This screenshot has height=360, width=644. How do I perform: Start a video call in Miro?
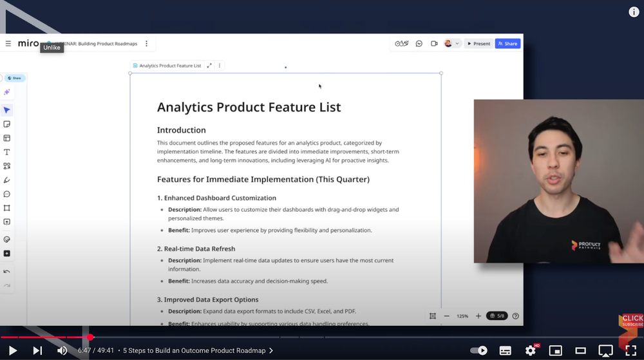click(x=434, y=44)
